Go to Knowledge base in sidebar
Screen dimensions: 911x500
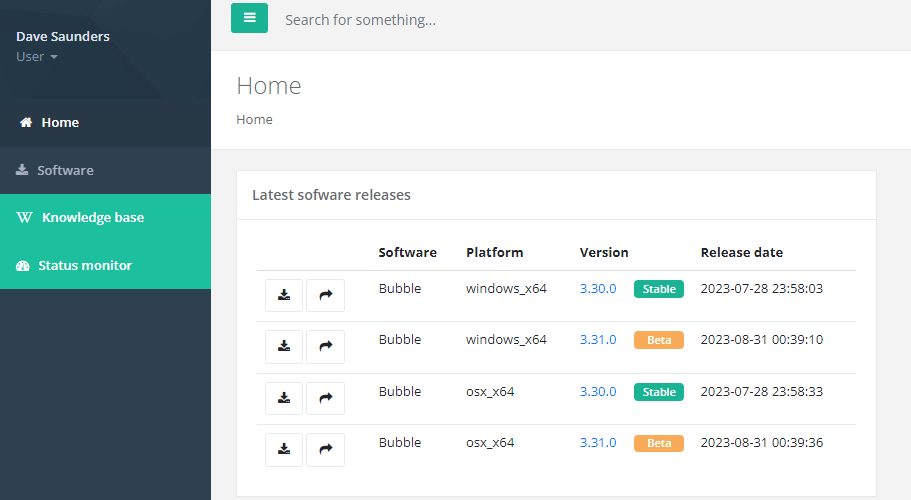pos(92,218)
